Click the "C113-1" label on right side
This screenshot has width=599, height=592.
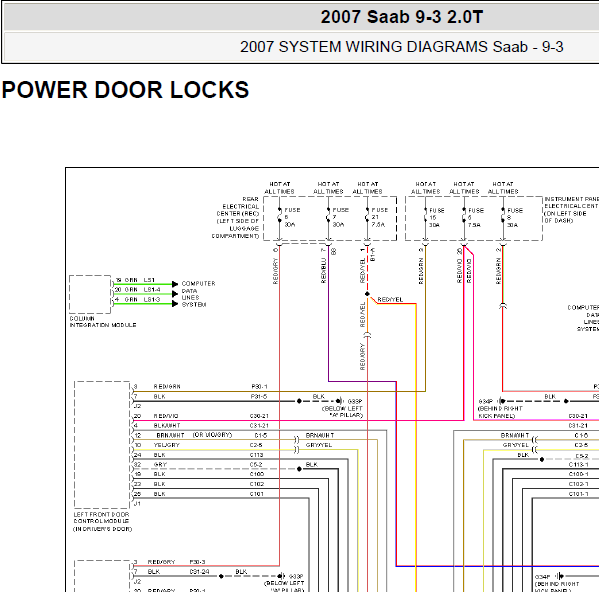[x=578, y=464]
